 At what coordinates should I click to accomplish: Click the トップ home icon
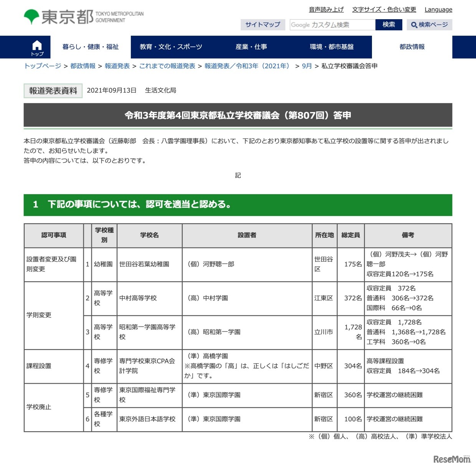(36, 47)
